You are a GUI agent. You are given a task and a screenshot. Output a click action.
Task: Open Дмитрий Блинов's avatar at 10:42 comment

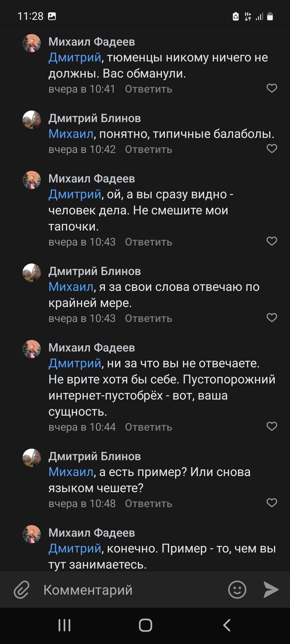(31, 120)
